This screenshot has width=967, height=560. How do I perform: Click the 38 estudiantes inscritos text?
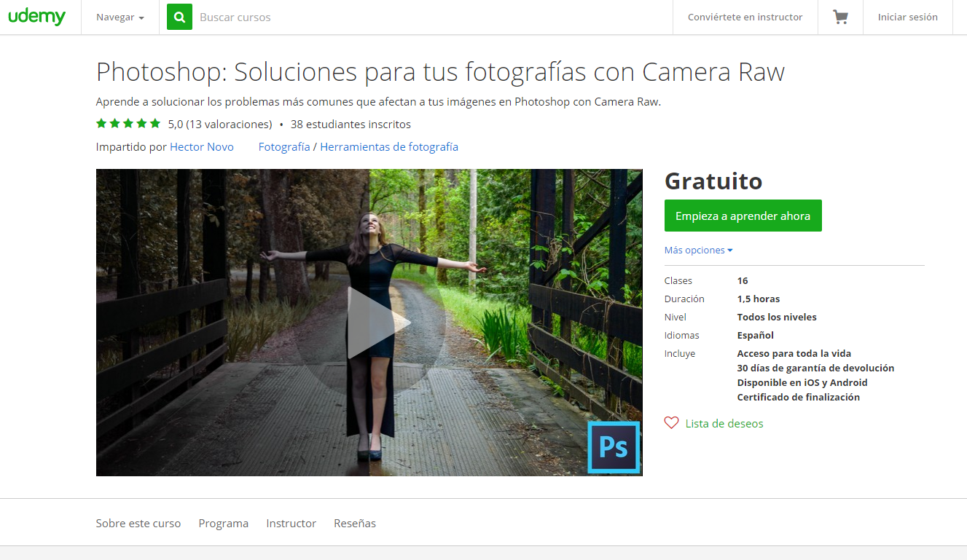click(x=351, y=124)
